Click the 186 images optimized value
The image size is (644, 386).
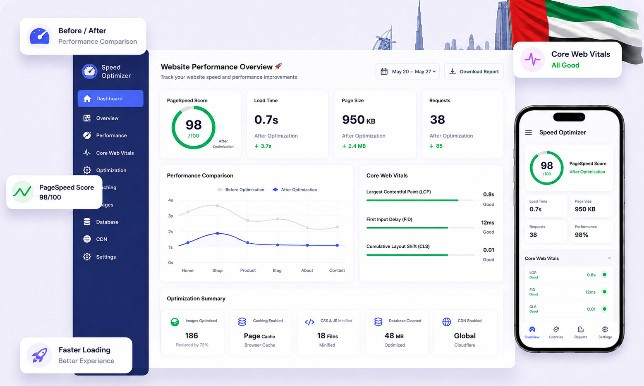pyautogui.click(x=192, y=335)
